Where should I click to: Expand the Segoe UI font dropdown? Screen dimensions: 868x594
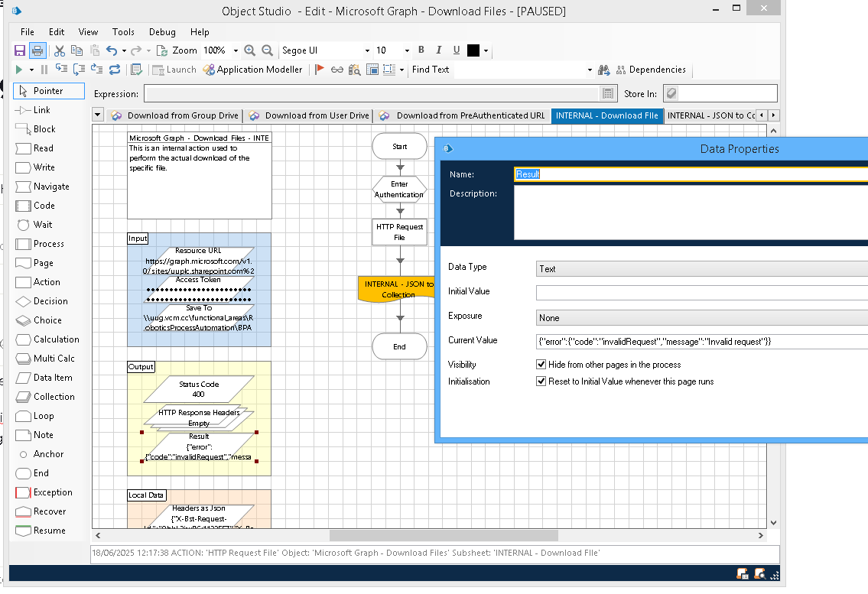[367, 51]
